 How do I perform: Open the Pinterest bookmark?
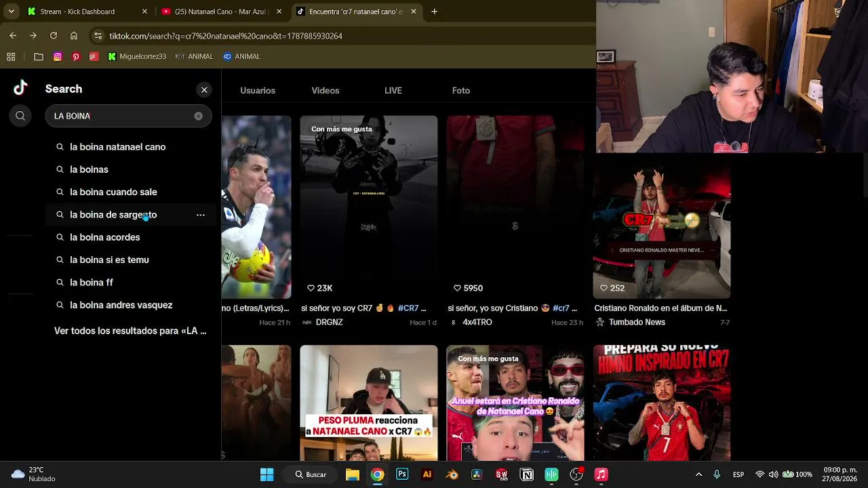point(76,57)
